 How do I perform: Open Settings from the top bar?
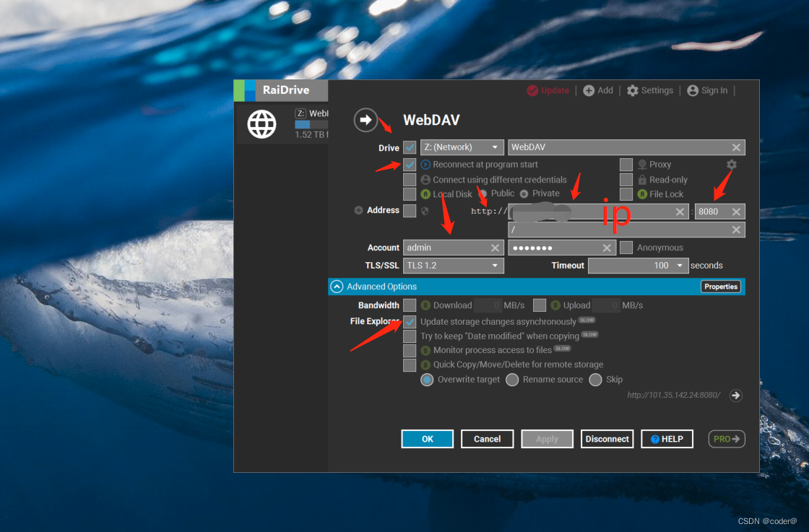(650, 90)
